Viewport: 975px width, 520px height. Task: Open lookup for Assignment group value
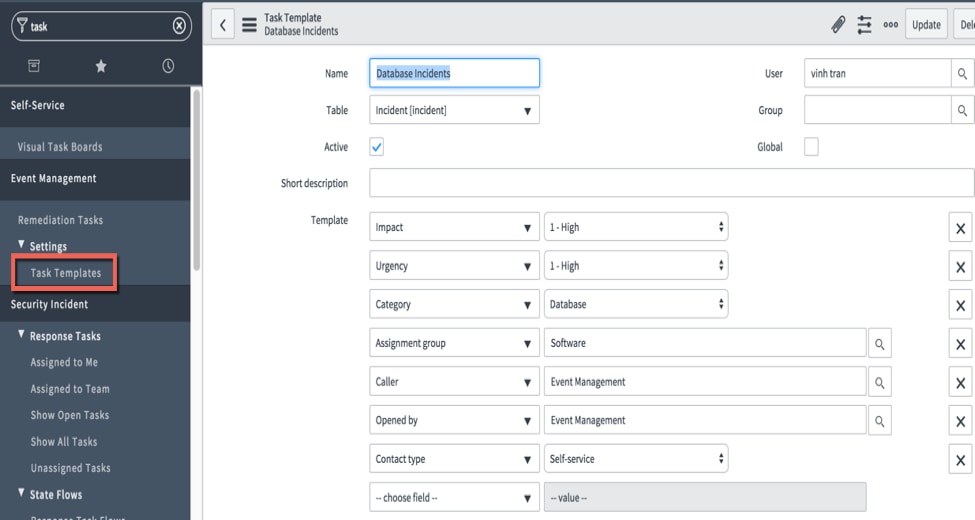pyautogui.click(x=880, y=343)
